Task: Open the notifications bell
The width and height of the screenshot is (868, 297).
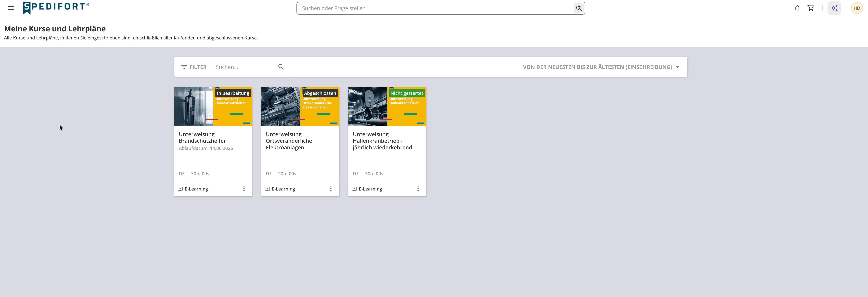Action: tap(797, 8)
